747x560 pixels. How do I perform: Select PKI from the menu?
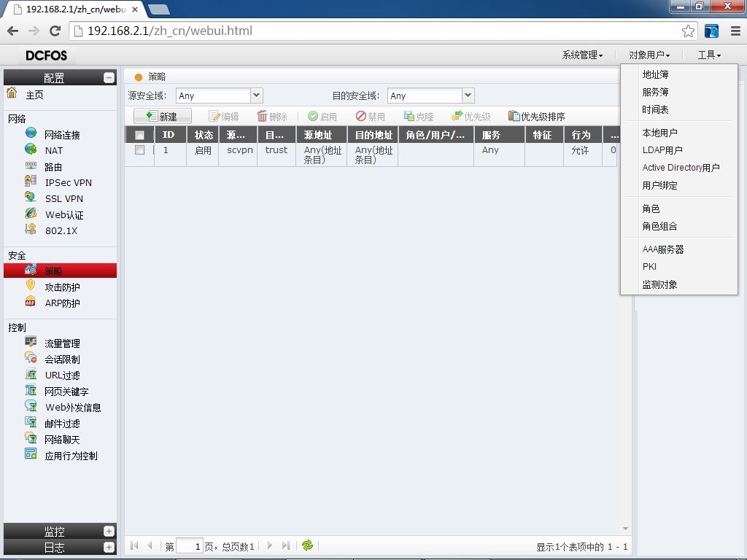click(649, 267)
